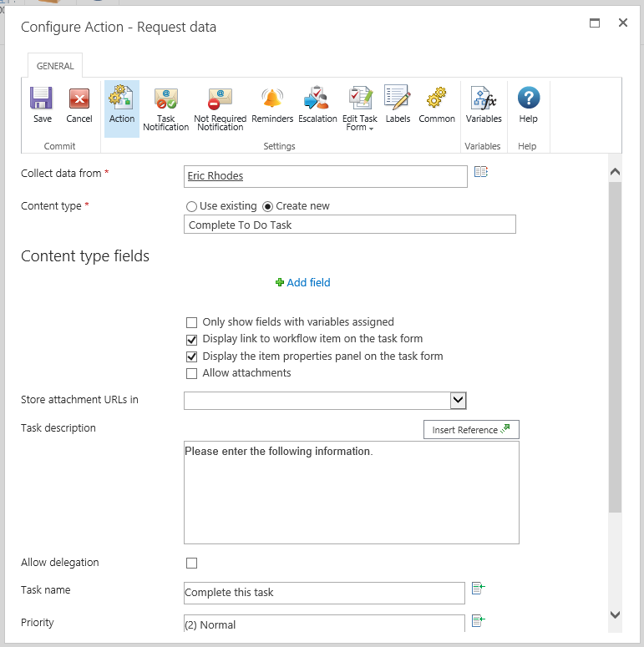This screenshot has height=647, width=644.
Task: Toggle the 'Allow delegation' checkbox
Action: [192, 563]
